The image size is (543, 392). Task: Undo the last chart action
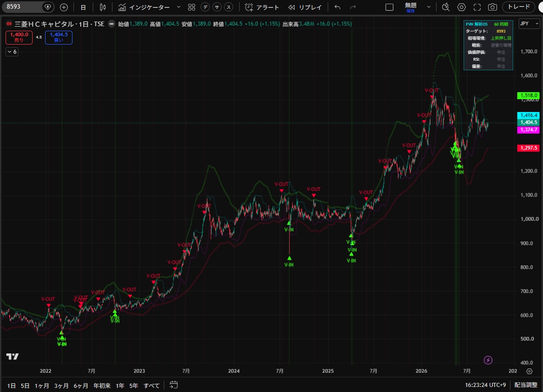click(338, 7)
